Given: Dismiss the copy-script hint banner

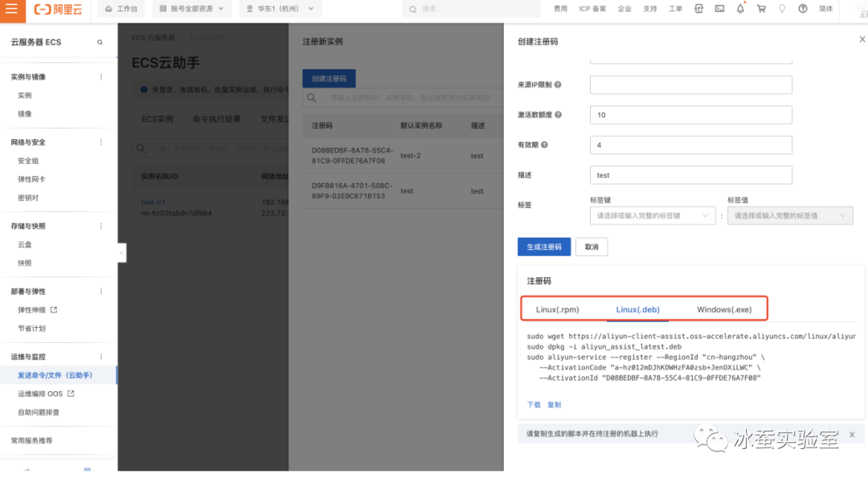Looking at the screenshot, I should (852, 435).
